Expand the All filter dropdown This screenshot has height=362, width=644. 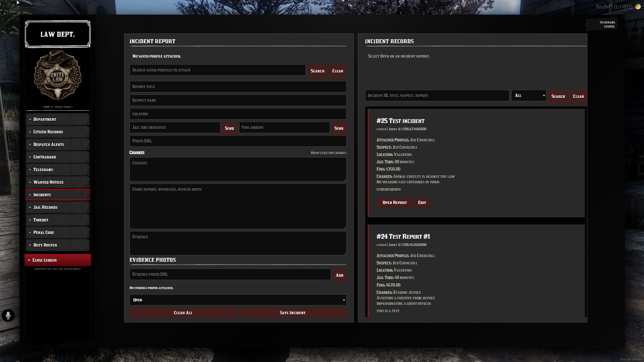529,96
